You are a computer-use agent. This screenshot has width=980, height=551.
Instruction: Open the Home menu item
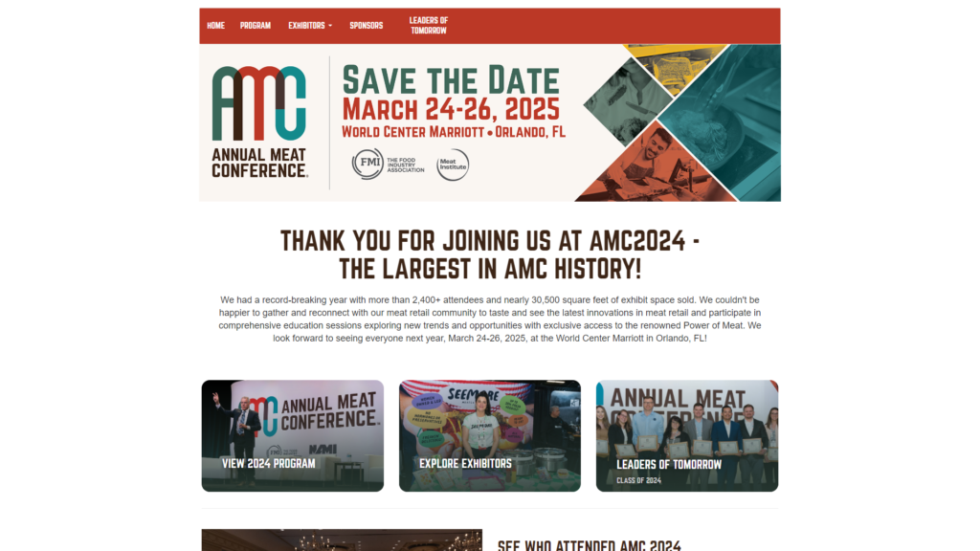tap(215, 26)
